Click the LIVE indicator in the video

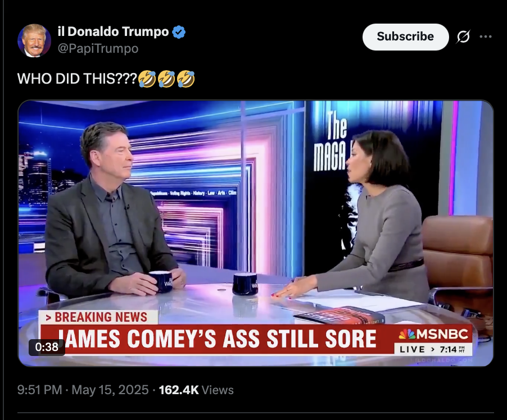[x=412, y=349]
